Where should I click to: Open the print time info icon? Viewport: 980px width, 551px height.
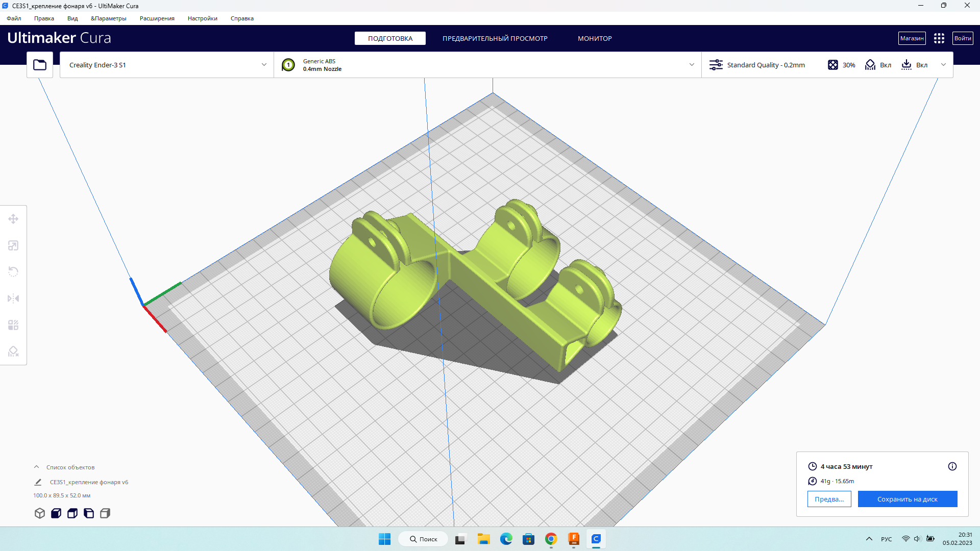point(952,466)
